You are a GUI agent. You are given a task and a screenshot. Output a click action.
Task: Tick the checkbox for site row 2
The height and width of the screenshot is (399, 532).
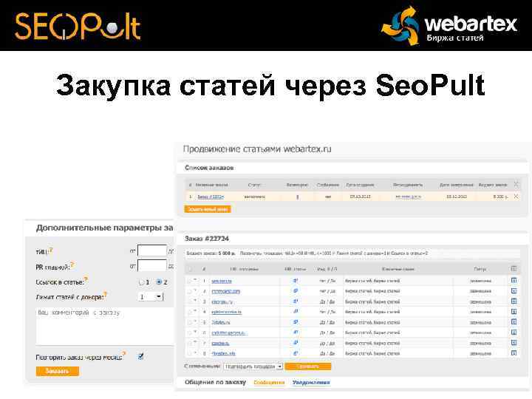tap(190, 291)
